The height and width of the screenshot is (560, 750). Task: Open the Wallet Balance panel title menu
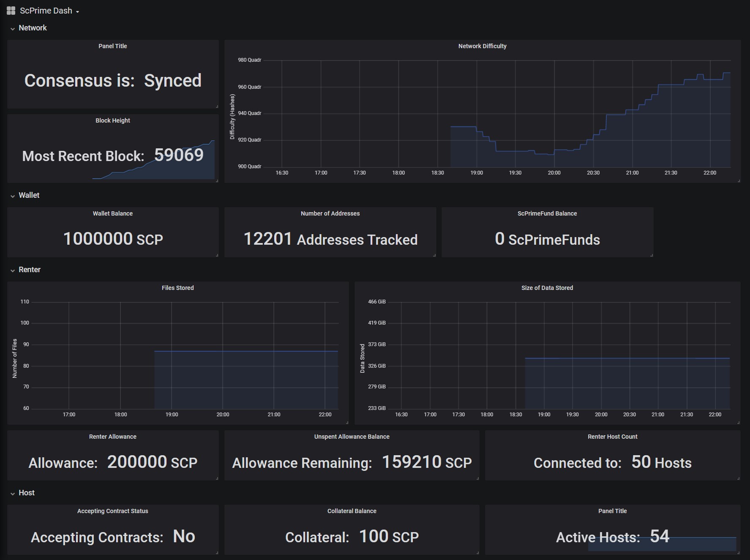113,213
